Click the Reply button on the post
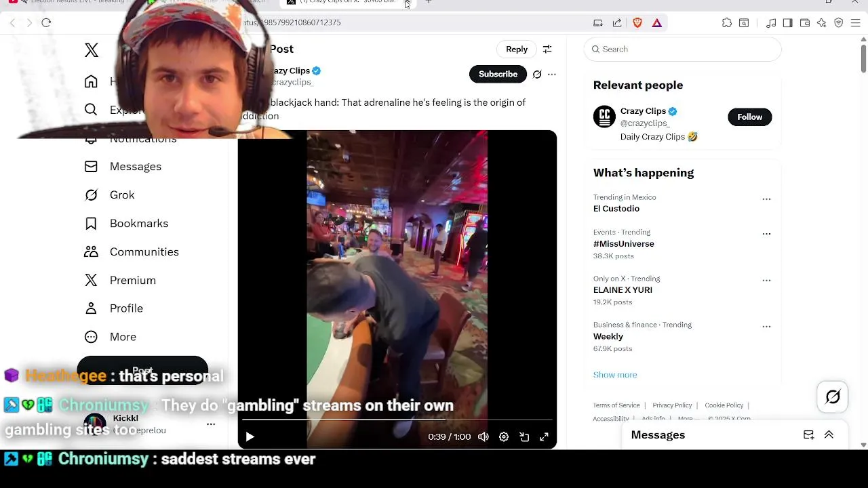The height and width of the screenshot is (488, 868). (x=517, y=49)
